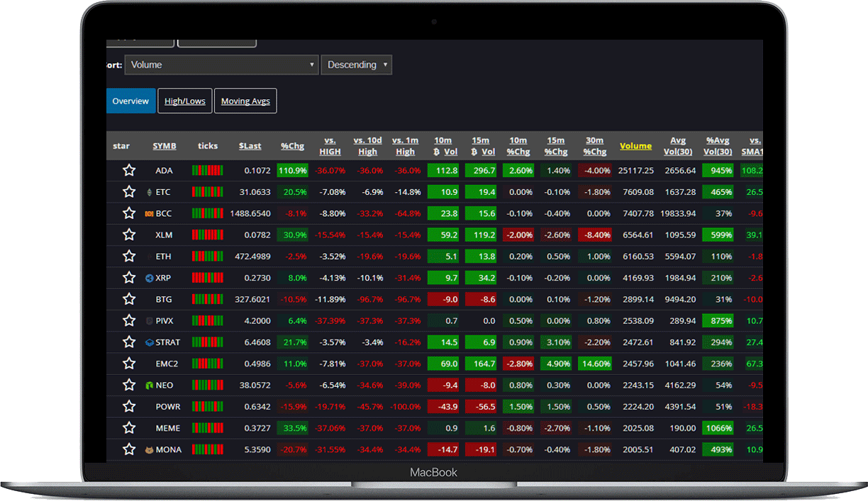The image size is (868, 501).
Task: Click the star icon for MEME
Action: point(129,428)
